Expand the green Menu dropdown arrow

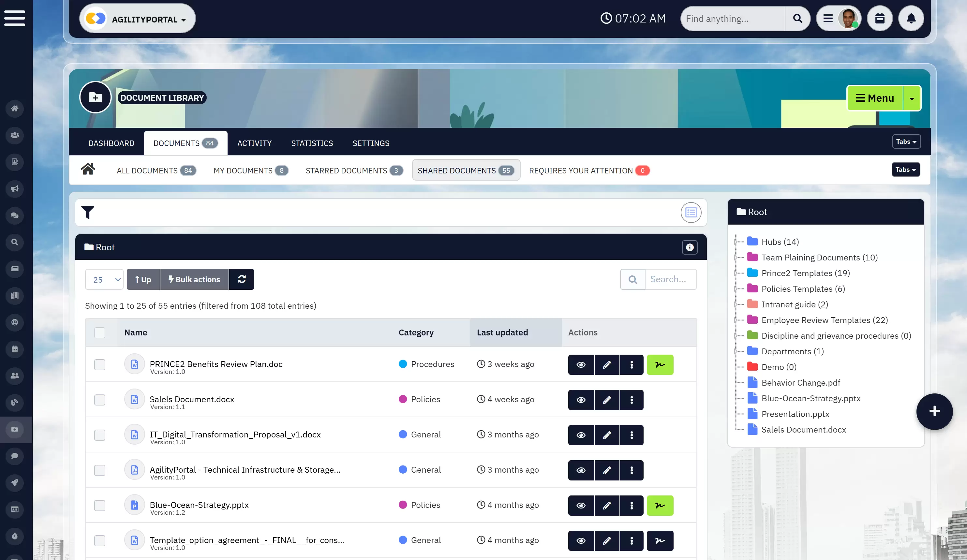(x=912, y=98)
